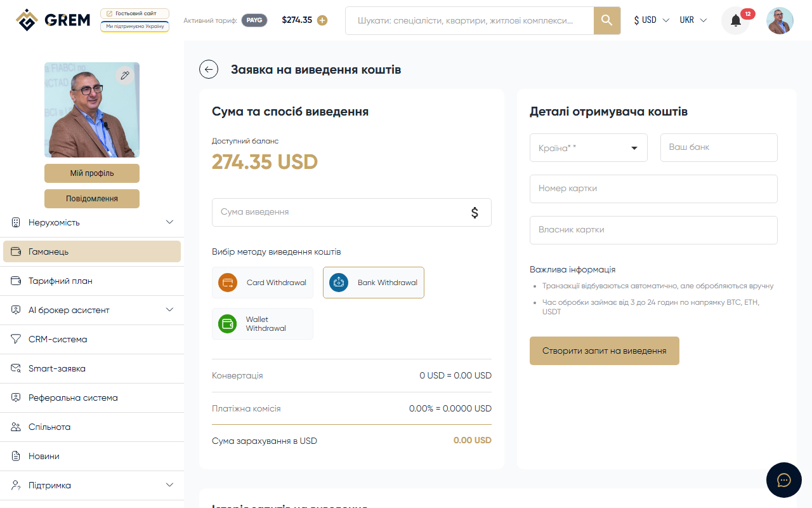812x508 pixels.
Task: Click the back arrow next to the page title
Action: point(209,69)
